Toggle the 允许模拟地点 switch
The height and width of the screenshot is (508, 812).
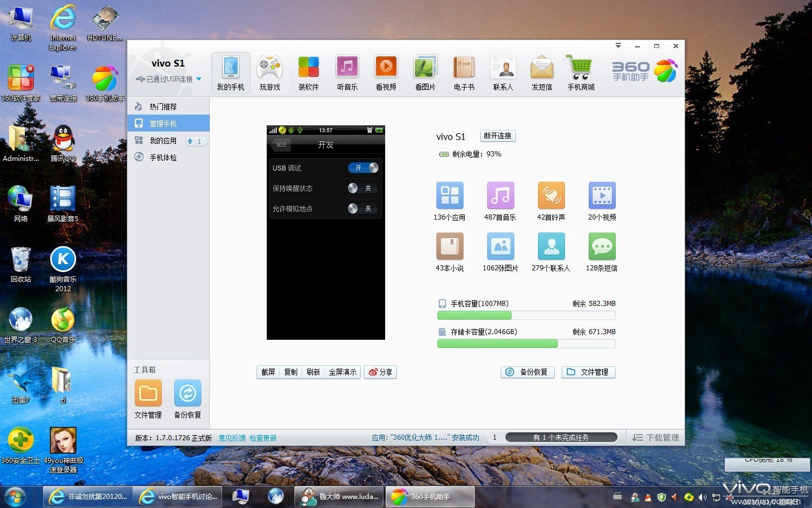tap(363, 208)
